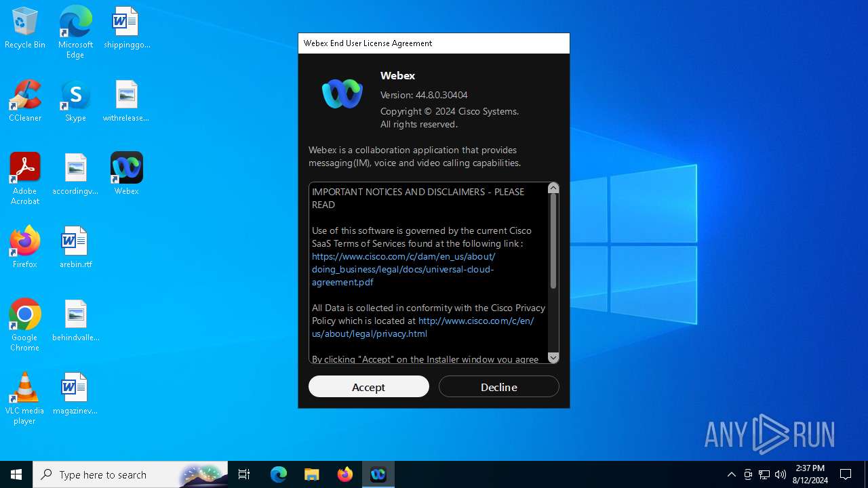This screenshot has width=868, height=488.
Task: Select the shippinggo Word document icon
Action: pos(127,28)
